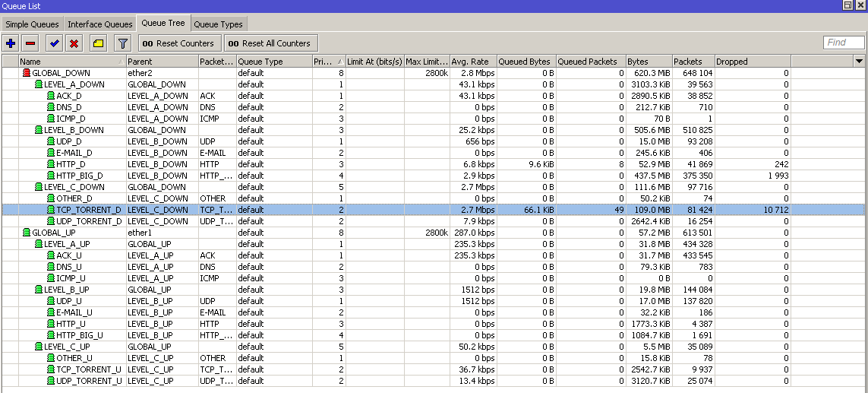This screenshot has height=393, width=868.
Task: Switch to the Interface Queues tab
Action: (100, 24)
